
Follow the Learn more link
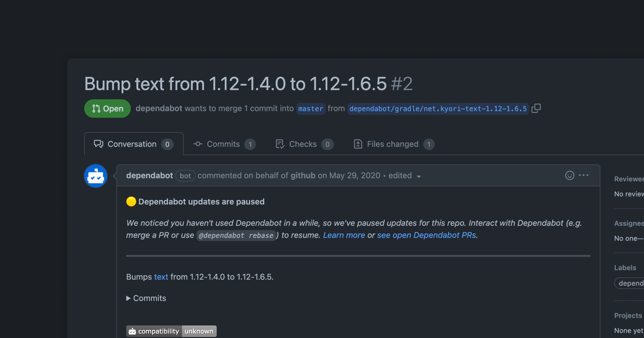pos(344,235)
